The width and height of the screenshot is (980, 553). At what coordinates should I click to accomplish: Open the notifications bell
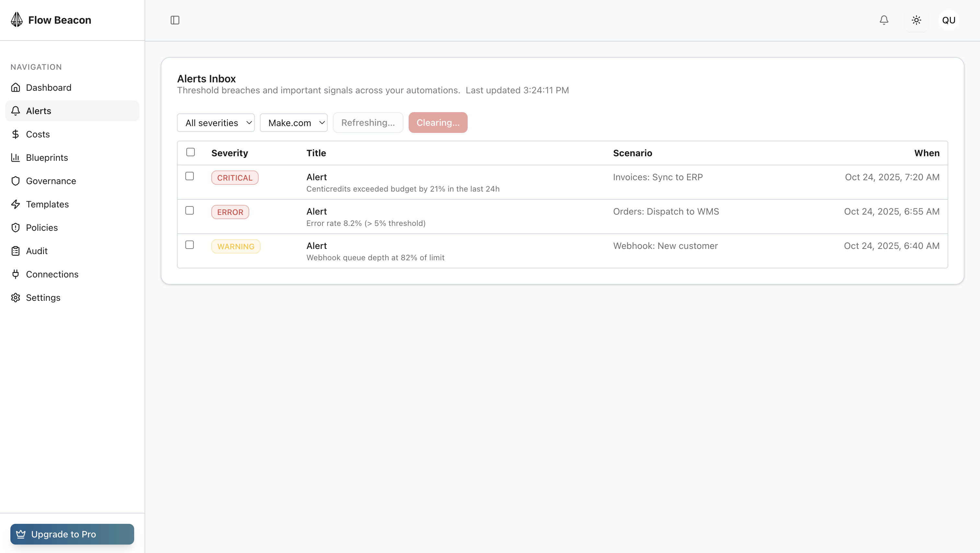tap(884, 20)
